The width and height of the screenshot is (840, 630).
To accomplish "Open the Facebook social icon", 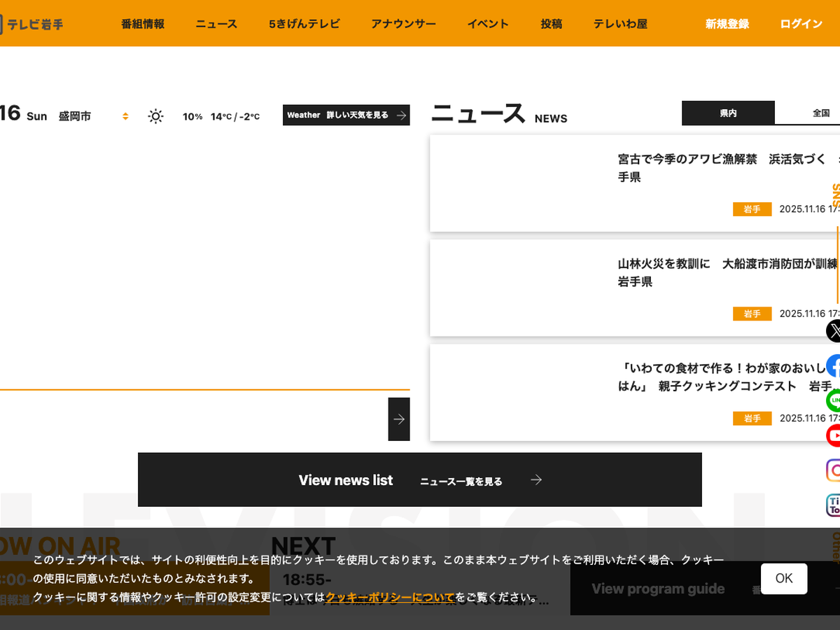I will (833, 365).
